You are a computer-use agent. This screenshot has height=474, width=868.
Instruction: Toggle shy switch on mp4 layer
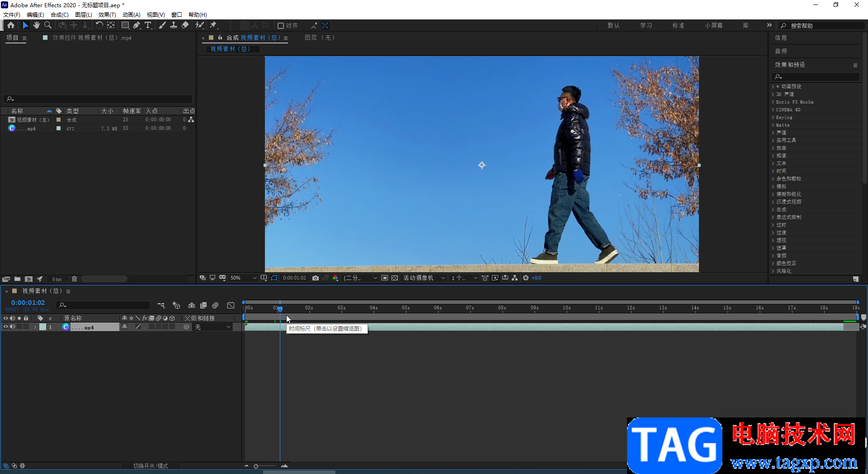click(124, 327)
